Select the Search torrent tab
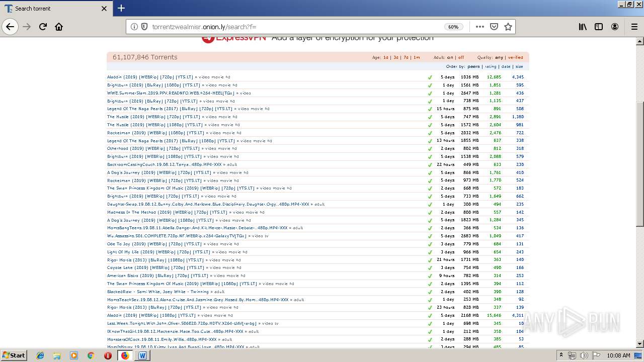644x362 pixels. (x=55, y=9)
